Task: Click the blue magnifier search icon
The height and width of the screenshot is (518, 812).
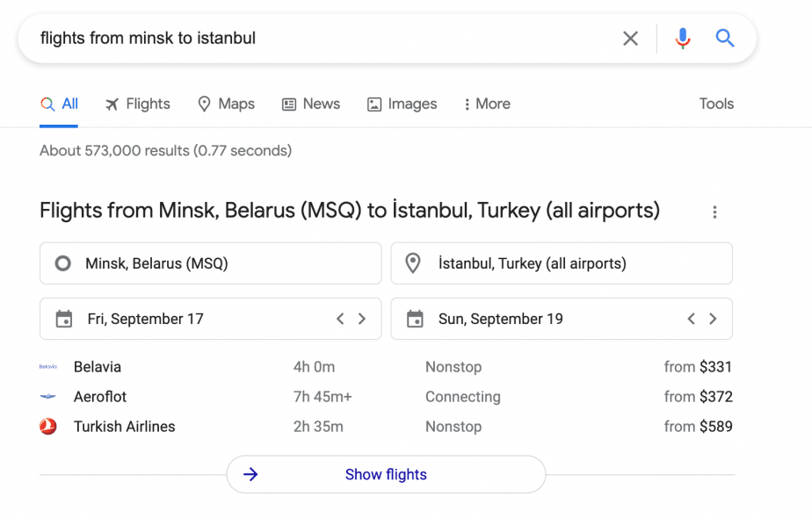Action: click(x=724, y=39)
